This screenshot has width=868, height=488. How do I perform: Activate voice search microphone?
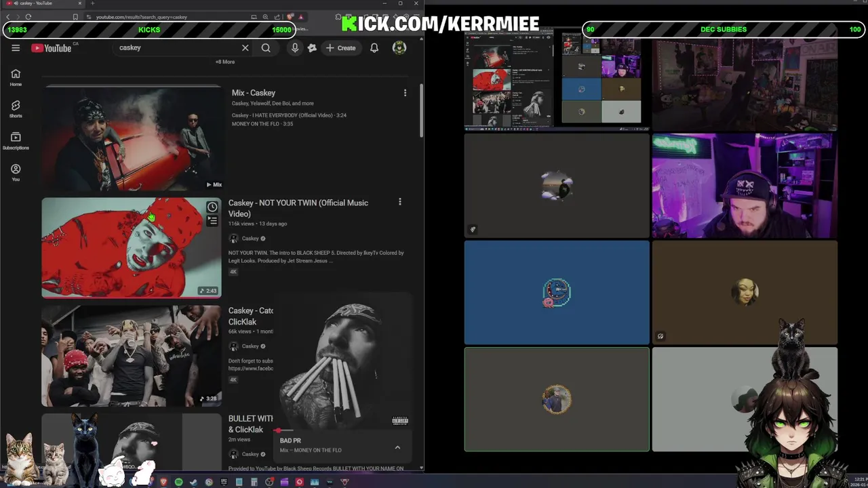(294, 48)
